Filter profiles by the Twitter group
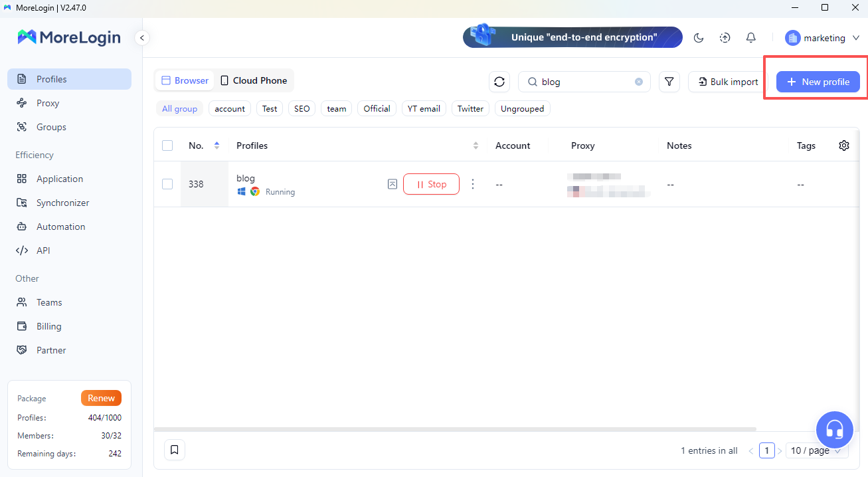 pos(470,108)
